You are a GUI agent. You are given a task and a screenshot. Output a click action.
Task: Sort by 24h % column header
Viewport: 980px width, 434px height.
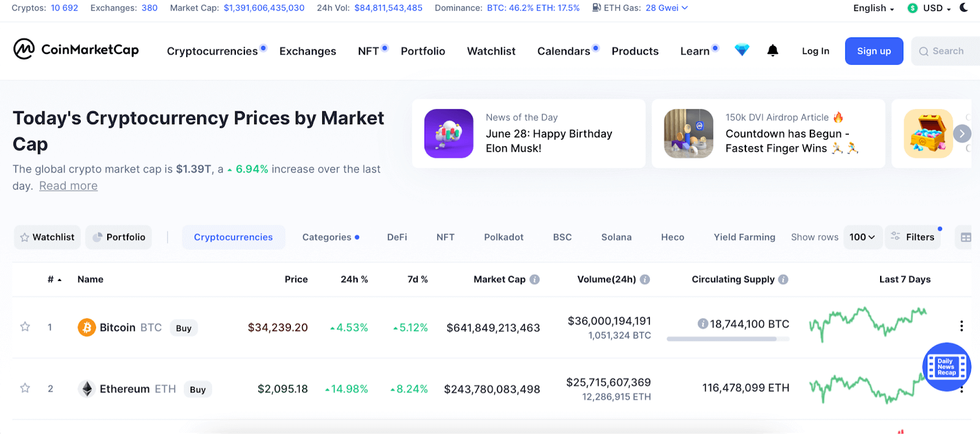354,279
